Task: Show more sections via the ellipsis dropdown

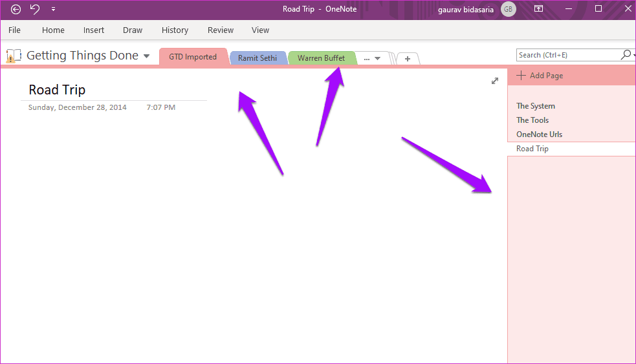Action: pyautogui.click(x=372, y=58)
